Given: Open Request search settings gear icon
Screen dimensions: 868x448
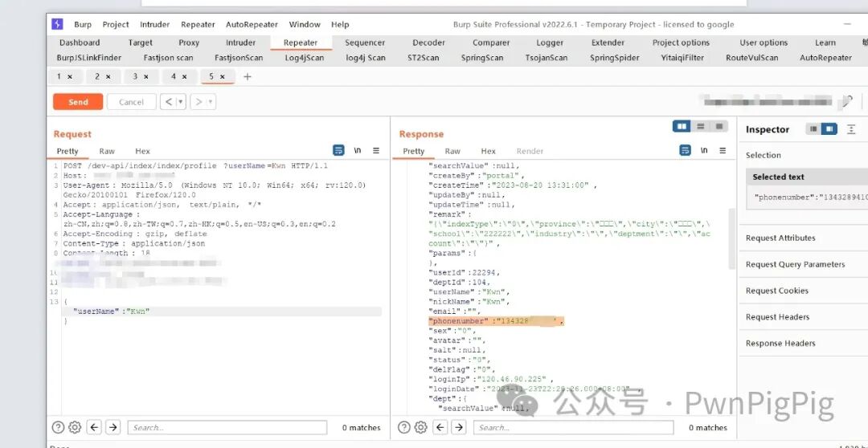Looking at the screenshot, I should (75, 427).
